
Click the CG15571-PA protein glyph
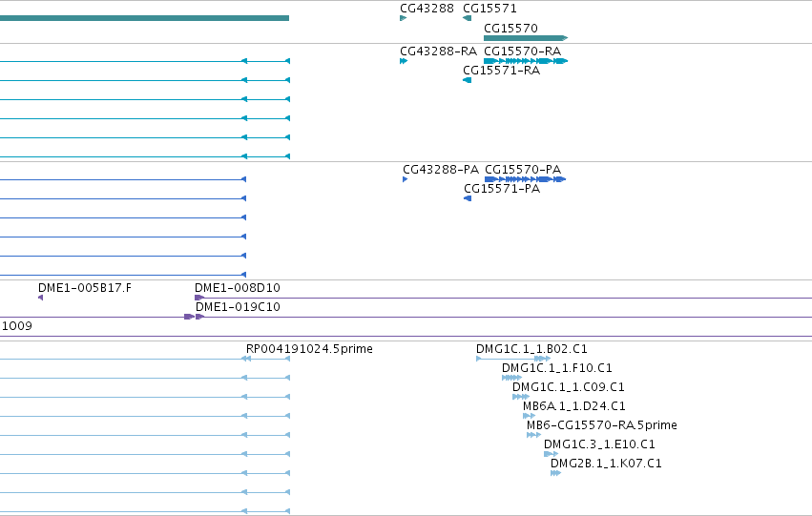468,198
